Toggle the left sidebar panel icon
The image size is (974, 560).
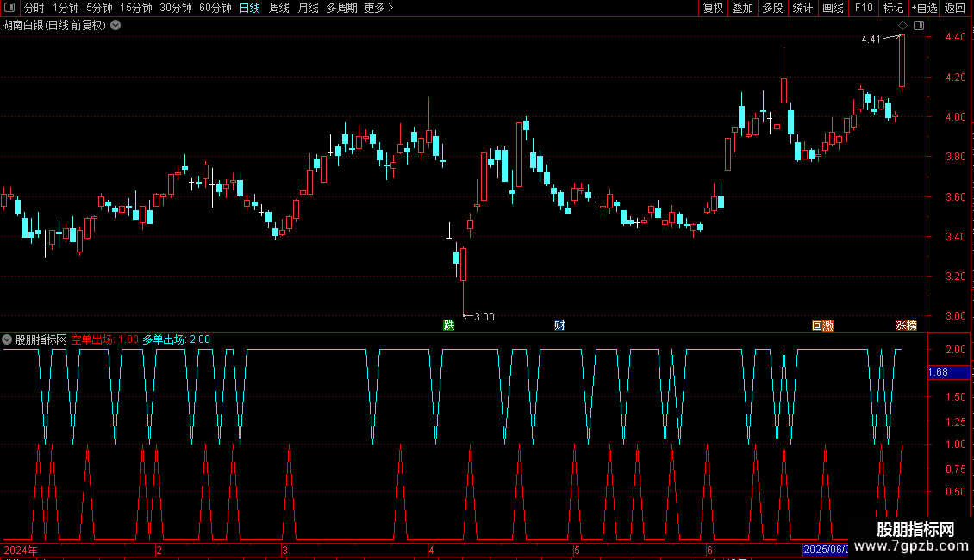[9, 8]
